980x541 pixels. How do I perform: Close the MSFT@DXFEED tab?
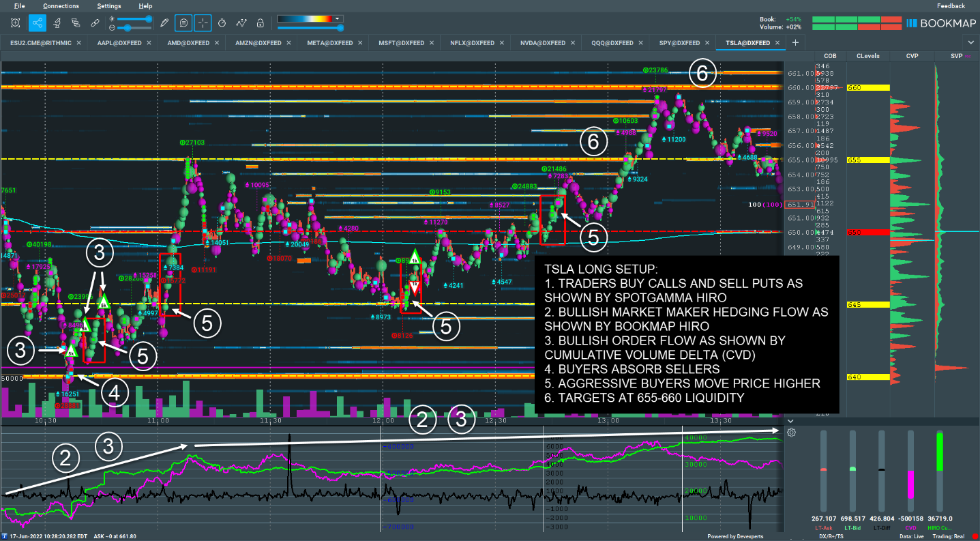pos(431,42)
